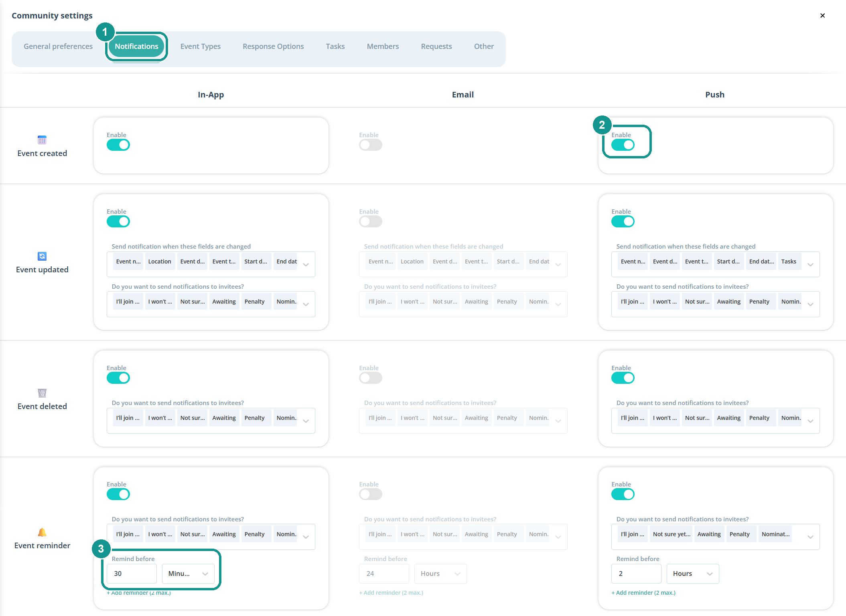
Task: Click the In-App Location chip in Event updated
Action: [x=160, y=261]
